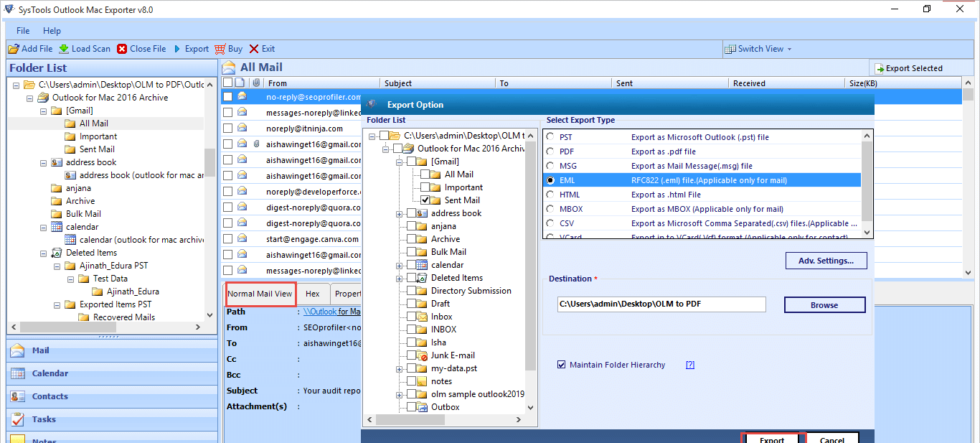This screenshot has height=443, width=980.
Task: Click the Close File red icon
Action: tap(123, 49)
